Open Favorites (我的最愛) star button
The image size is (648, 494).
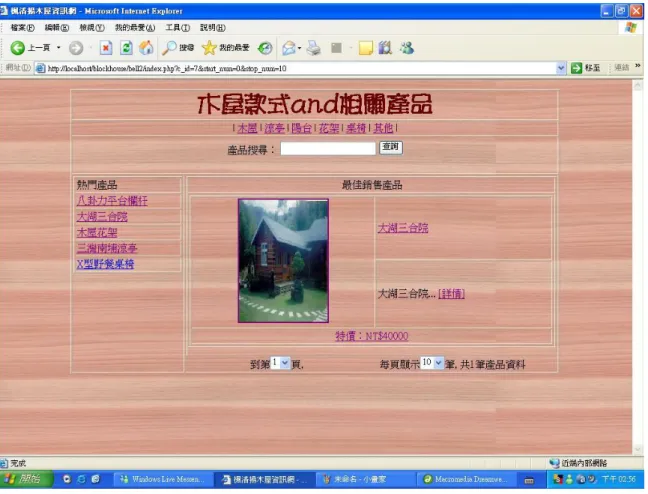[x=226, y=48]
